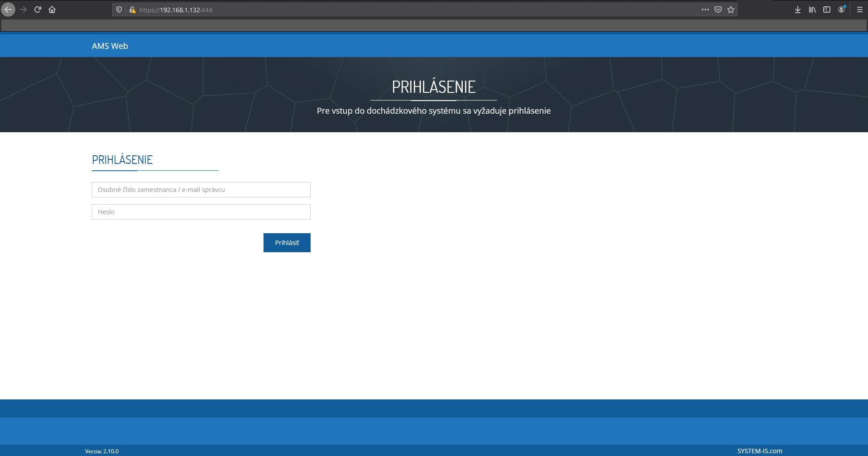Click the AMS Web header link

[x=110, y=45]
